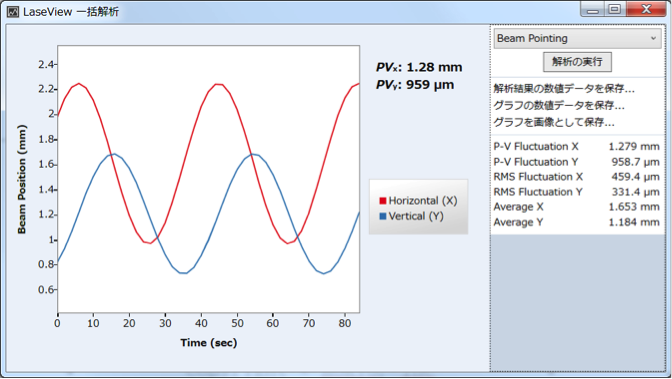The width and height of the screenshot is (672, 379).
Task: Maximize the LaseView window
Action: click(615, 9)
